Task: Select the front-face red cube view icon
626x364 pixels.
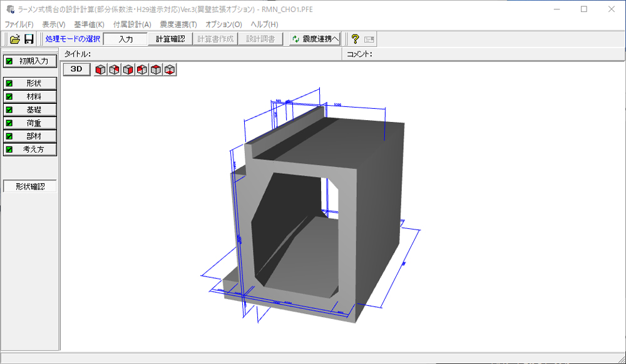Action: (x=100, y=69)
